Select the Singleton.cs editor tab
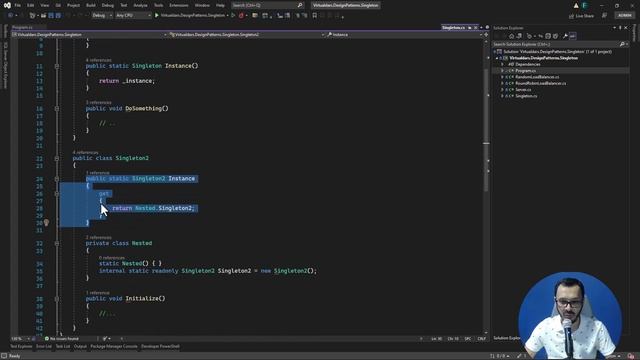 453,27
